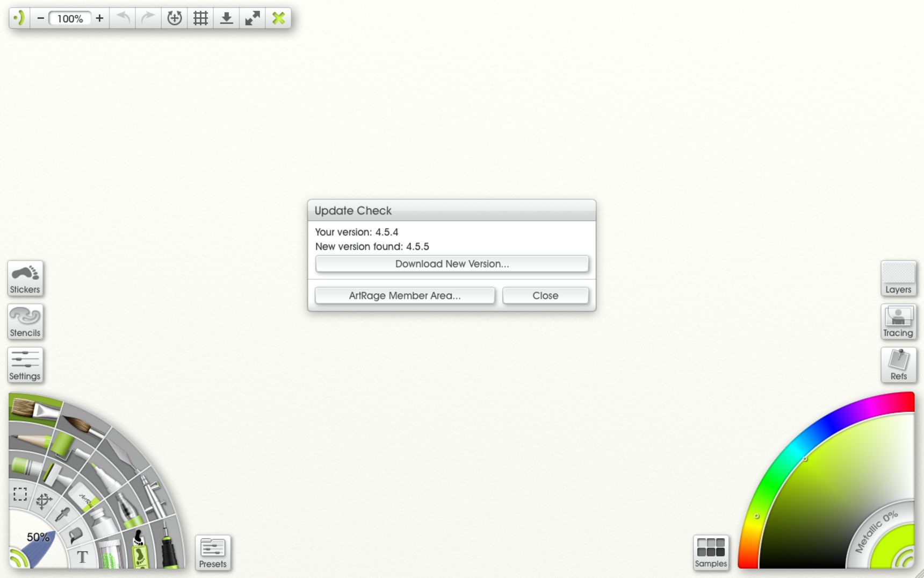Select the Ink Pen tool
The width and height of the screenshot is (924, 578).
point(169,544)
